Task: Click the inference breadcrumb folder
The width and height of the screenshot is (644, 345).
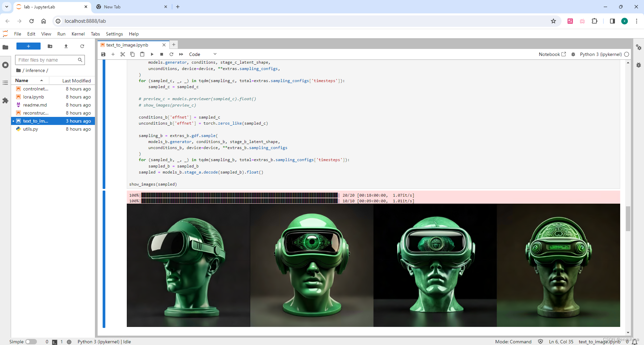Action: click(35, 70)
